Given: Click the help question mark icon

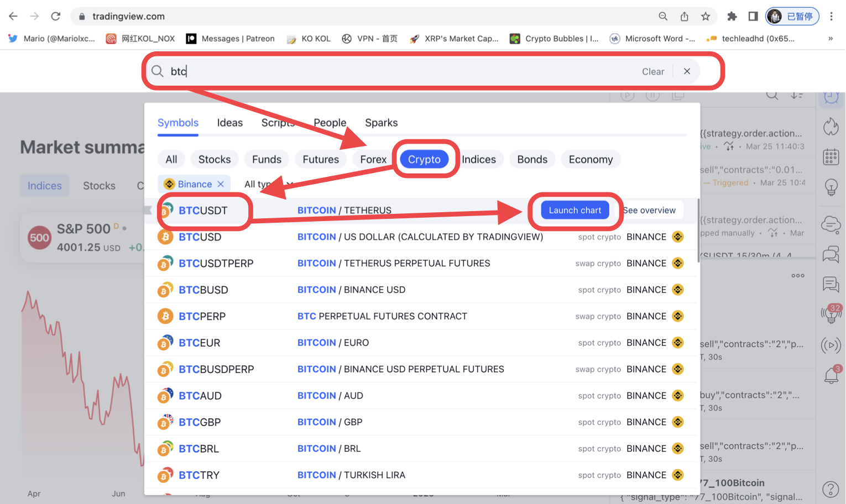Looking at the screenshot, I should [831, 489].
